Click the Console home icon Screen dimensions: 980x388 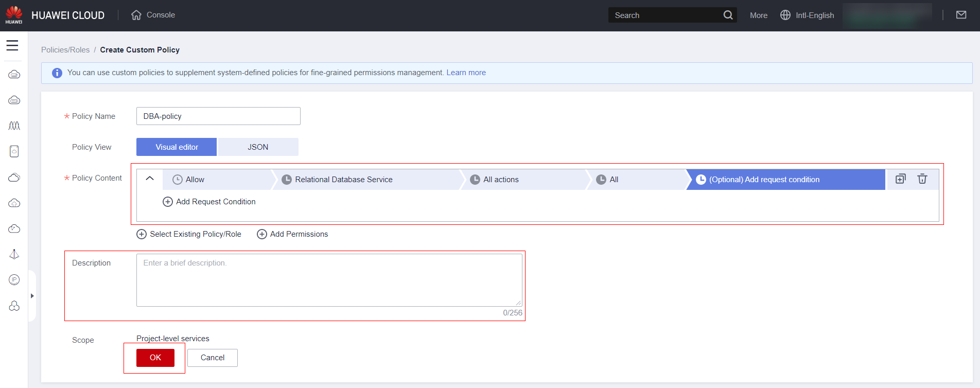click(x=136, y=15)
